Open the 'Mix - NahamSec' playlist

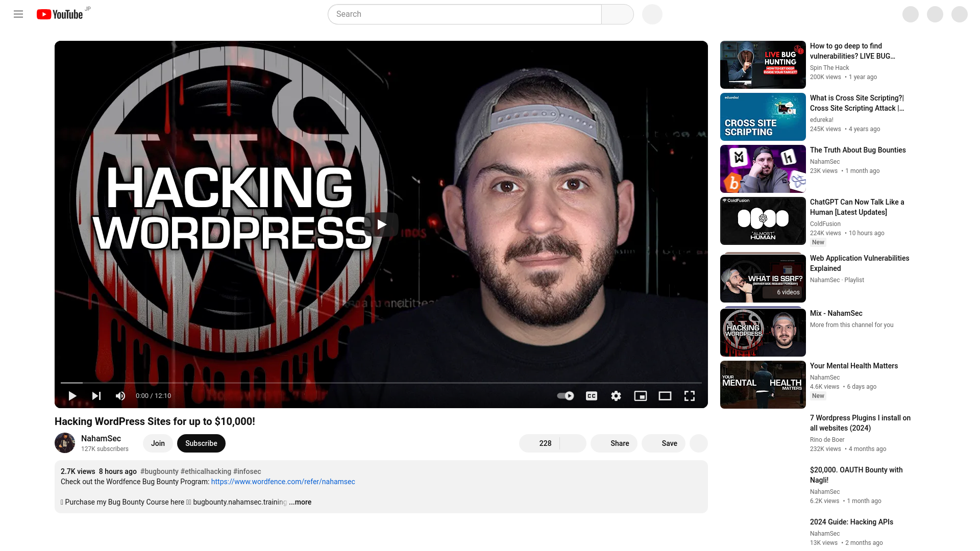(836, 313)
